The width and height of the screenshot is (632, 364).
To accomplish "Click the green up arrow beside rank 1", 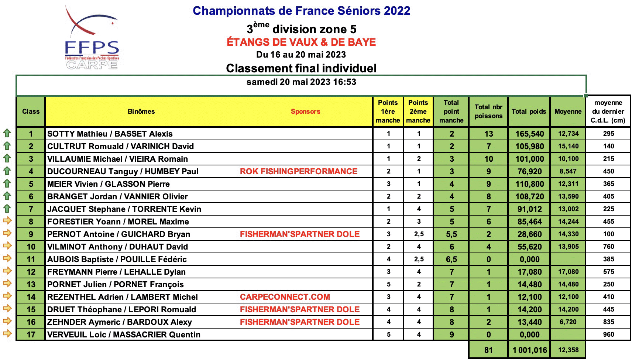I will click(7, 133).
